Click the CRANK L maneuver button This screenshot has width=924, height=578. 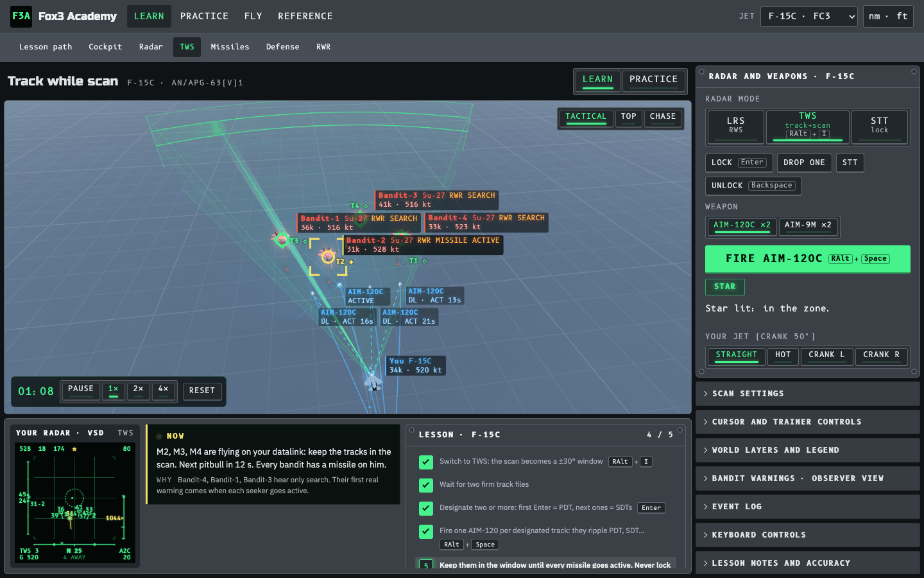pos(827,356)
